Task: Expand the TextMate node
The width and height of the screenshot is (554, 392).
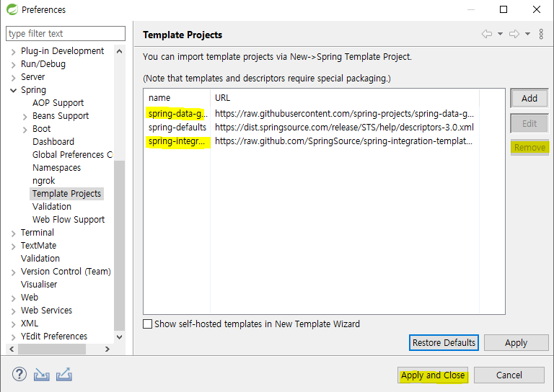Action: coord(14,246)
